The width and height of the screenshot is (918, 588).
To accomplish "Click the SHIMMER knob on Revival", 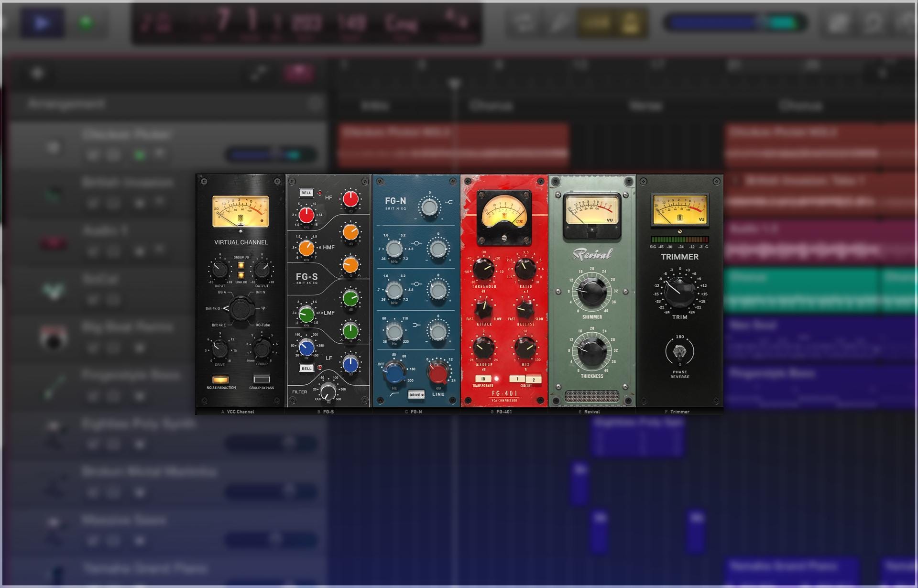I will pyautogui.click(x=592, y=291).
